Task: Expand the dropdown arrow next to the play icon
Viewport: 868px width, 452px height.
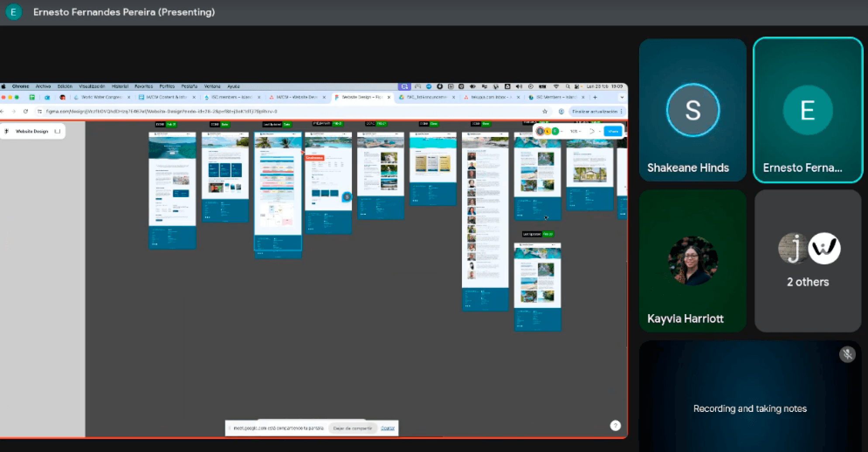Action: pos(600,131)
